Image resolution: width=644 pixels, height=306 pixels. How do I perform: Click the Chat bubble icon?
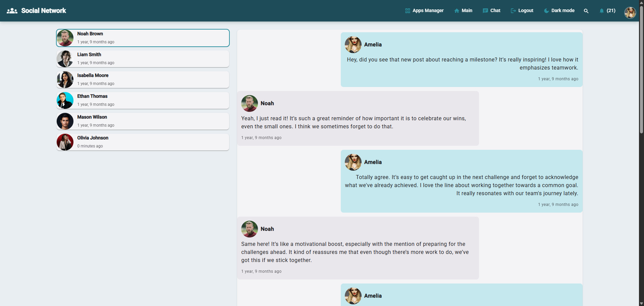coord(485,11)
